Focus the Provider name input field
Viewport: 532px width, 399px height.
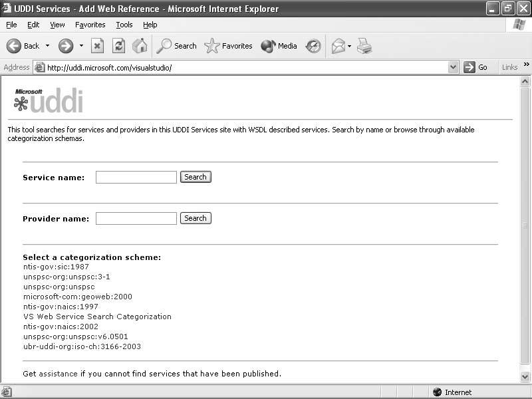tap(136, 218)
